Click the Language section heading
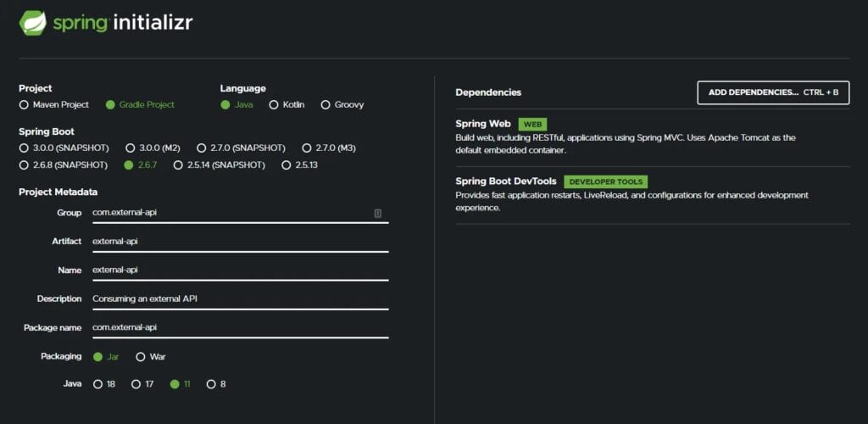This screenshot has width=868, height=424. pos(243,88)
